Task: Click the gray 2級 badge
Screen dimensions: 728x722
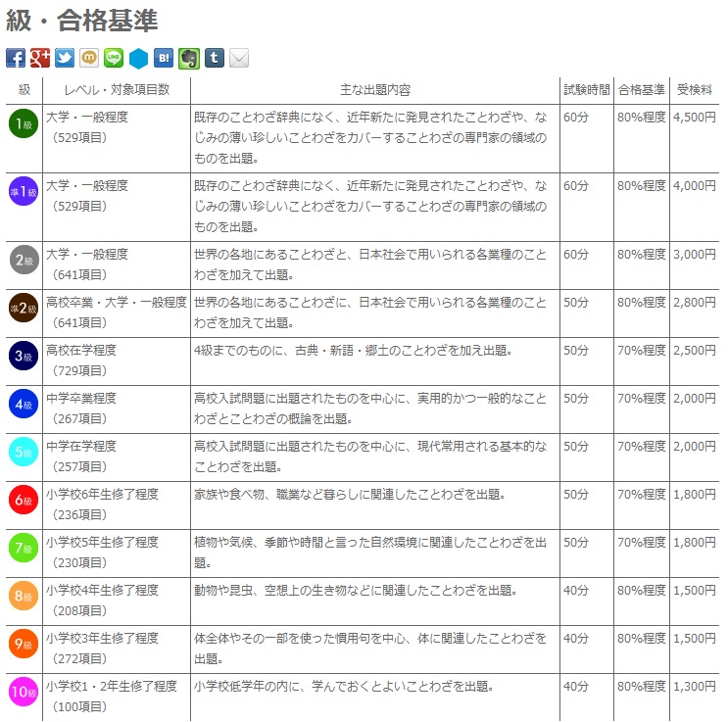Action: point(23,261)
